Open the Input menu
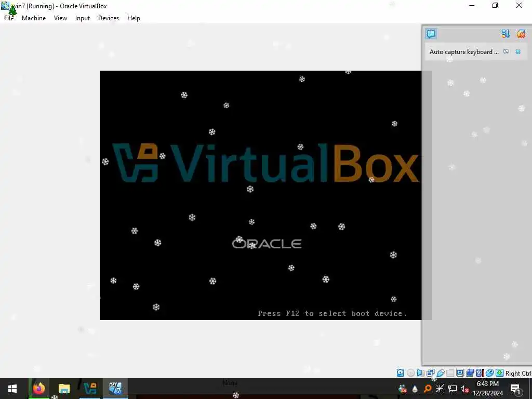 pyautogui.click(x=83, y=18)
